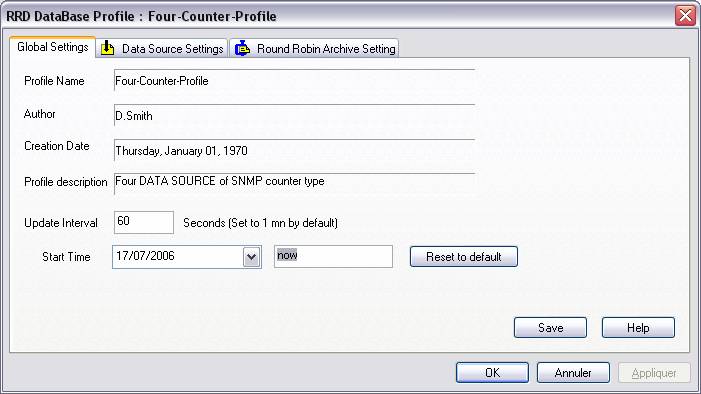This screenshot has width=701, height=394.
Task: Click 'Seconds (Set to 1 mn by default)' text
Action: pyautogui.click(x=260, y=223)
